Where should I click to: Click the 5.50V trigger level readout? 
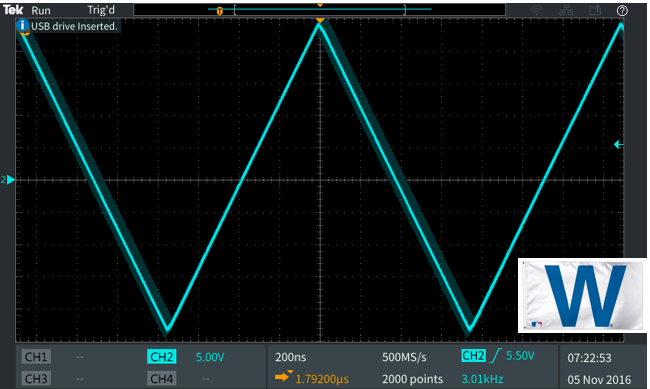point(520,356)
